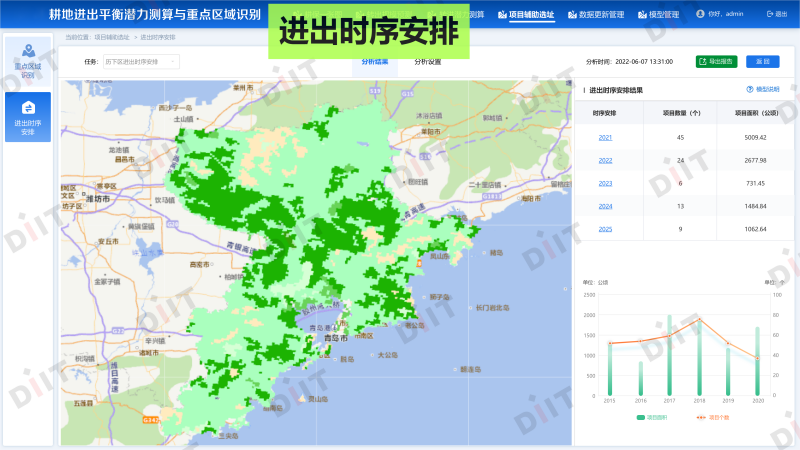Click cell value 731.45
800x450 pixels.
(755, 183)
